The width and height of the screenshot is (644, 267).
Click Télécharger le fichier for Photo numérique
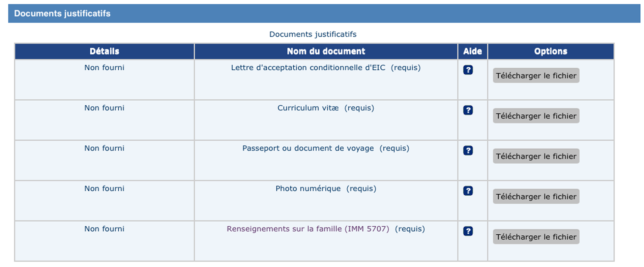point(536,196)
